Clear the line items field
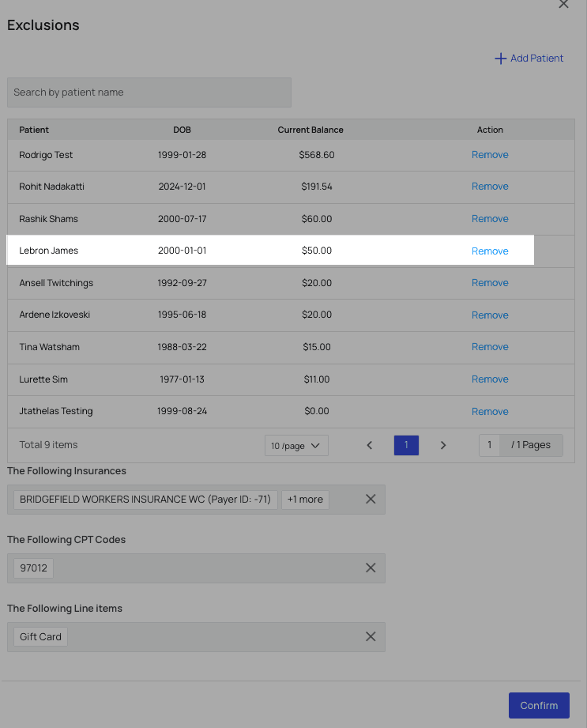587x728 pixels. click(x=370, y=637)
